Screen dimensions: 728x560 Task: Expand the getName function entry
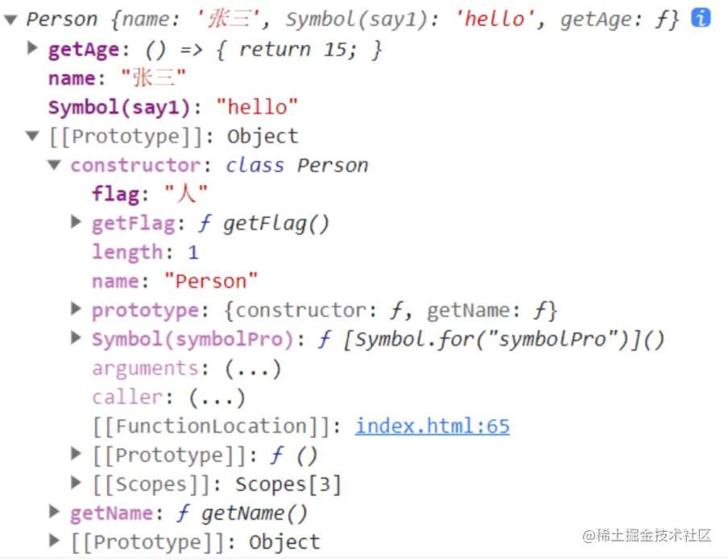coord(54,512)
